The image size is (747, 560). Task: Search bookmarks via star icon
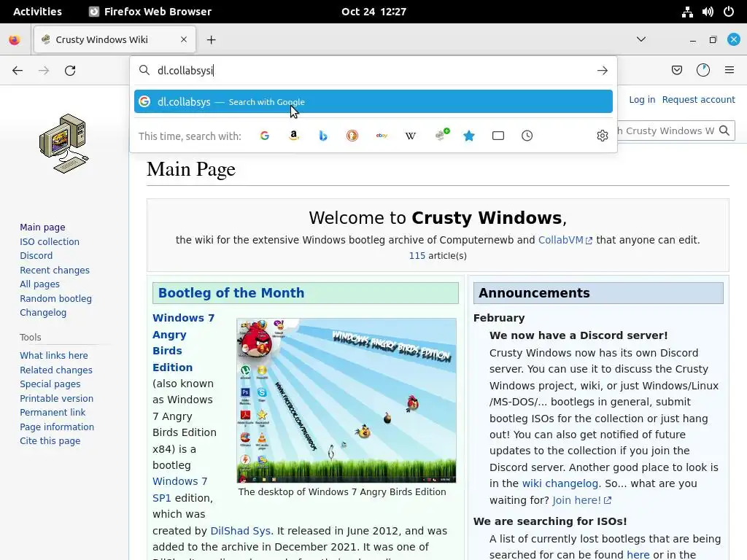tap(469, 136)
